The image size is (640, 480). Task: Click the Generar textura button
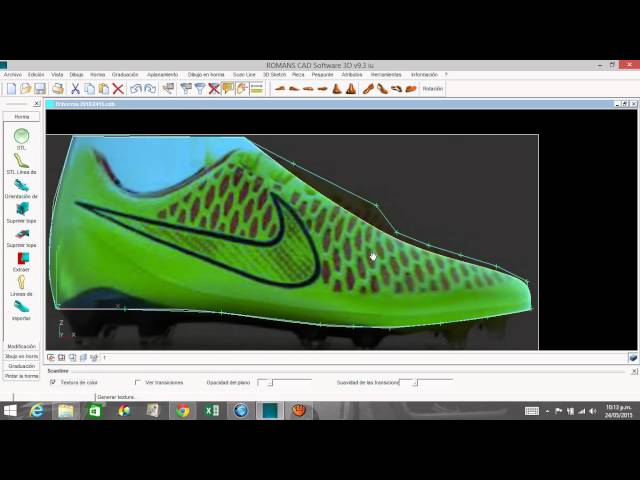(116, 397)
